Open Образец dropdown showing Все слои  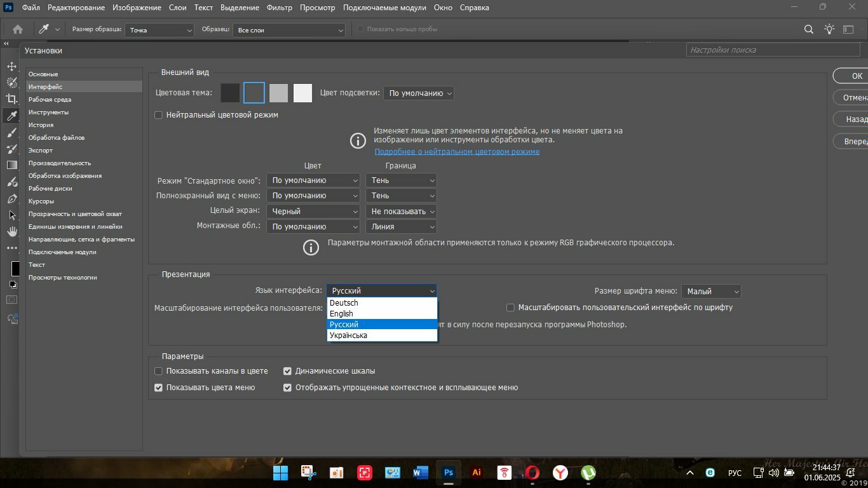click(289, 30)
